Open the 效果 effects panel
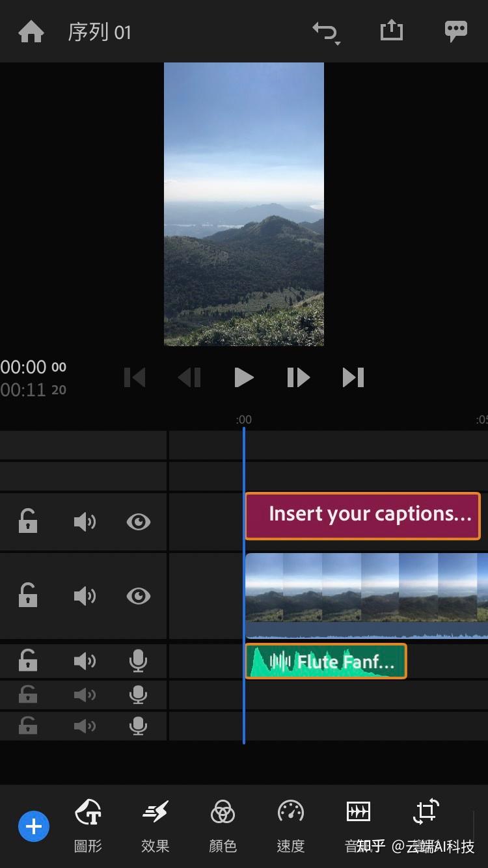Image resolution: width=488 pixels, height=868 pixels. click(155, 826)
